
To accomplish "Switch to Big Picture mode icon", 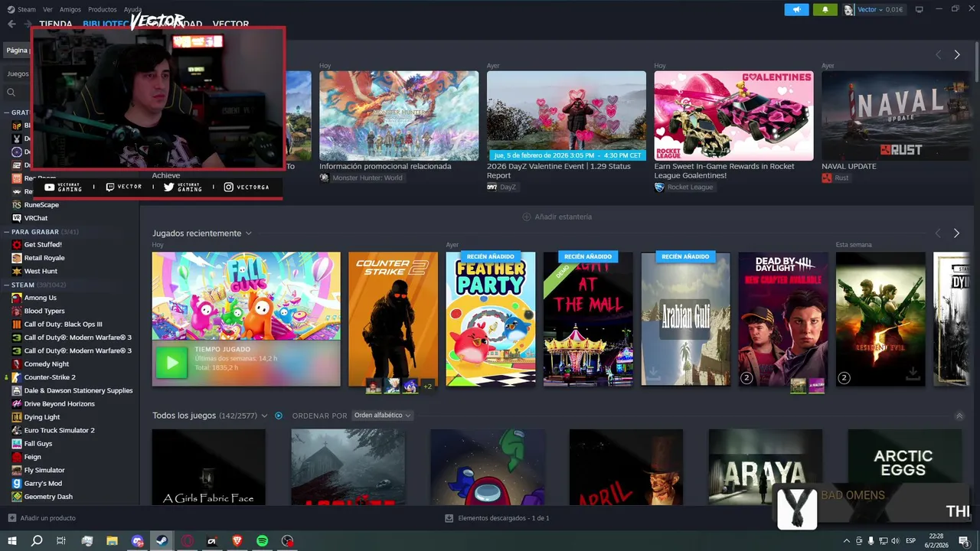I will [x=920, y=9].
